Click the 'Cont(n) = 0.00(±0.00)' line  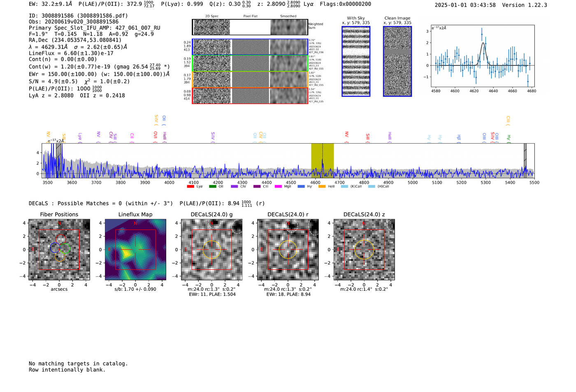[63, 59]
